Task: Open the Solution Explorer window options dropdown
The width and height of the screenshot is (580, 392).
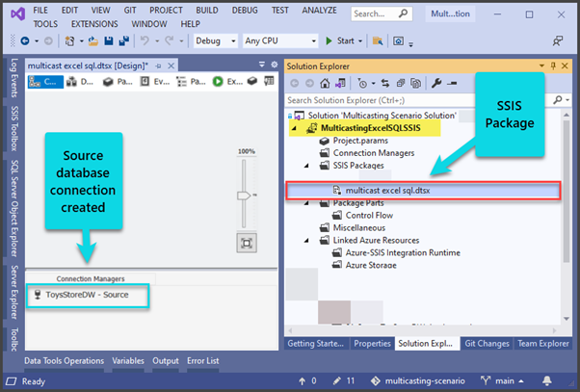Action: point(541,65)
